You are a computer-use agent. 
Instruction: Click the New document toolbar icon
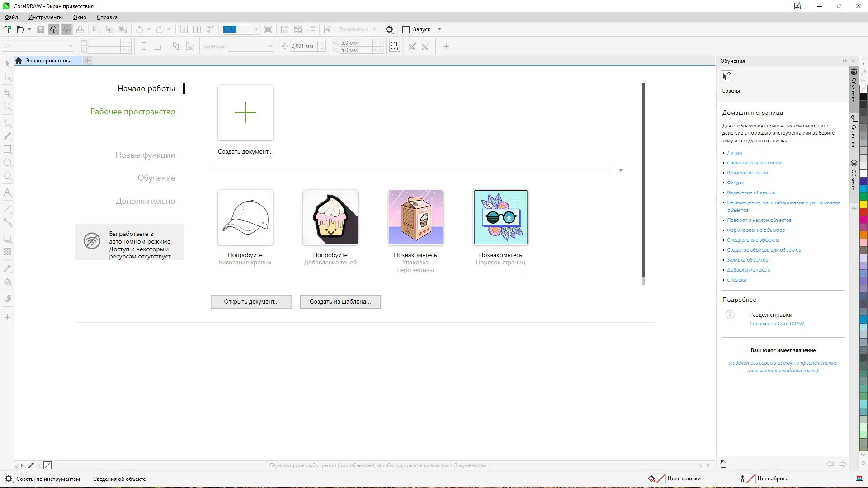(x=7, y=29)
